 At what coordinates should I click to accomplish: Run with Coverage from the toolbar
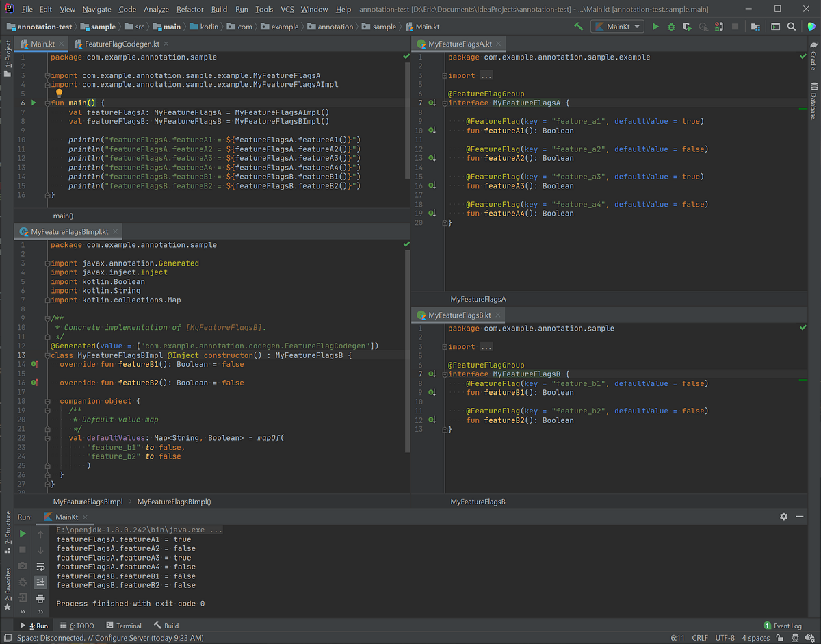click(x=687, y=27)
